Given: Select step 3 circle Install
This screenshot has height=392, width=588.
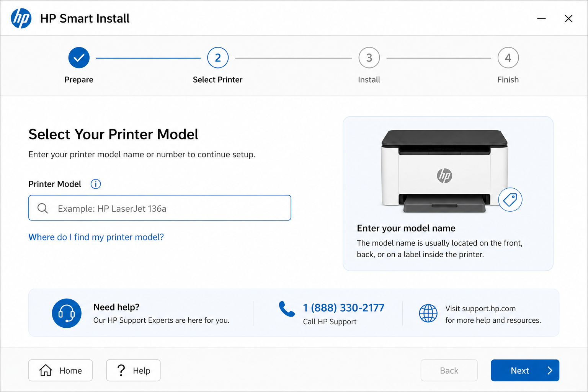Looking at the screenshot, I should tap(369, 58).
